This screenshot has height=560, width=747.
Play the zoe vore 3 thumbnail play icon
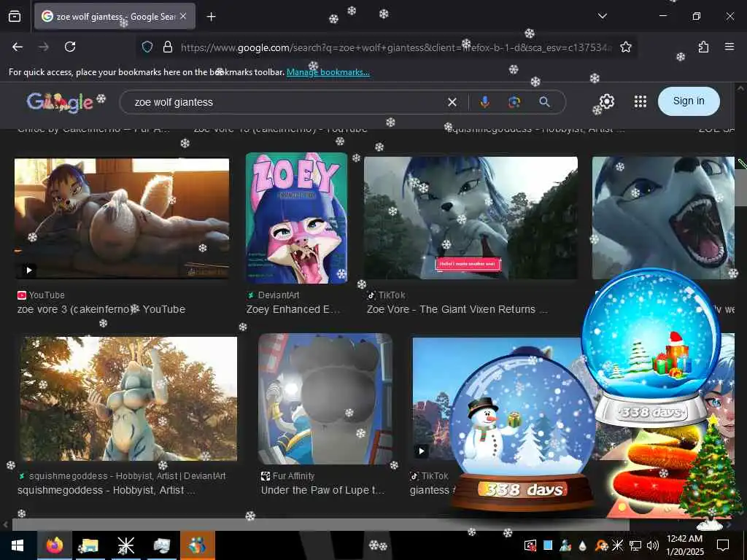28,270
